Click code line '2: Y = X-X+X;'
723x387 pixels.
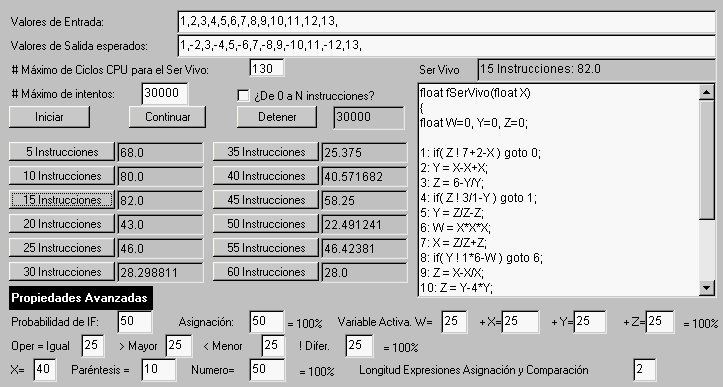click(x=454, y=167)
